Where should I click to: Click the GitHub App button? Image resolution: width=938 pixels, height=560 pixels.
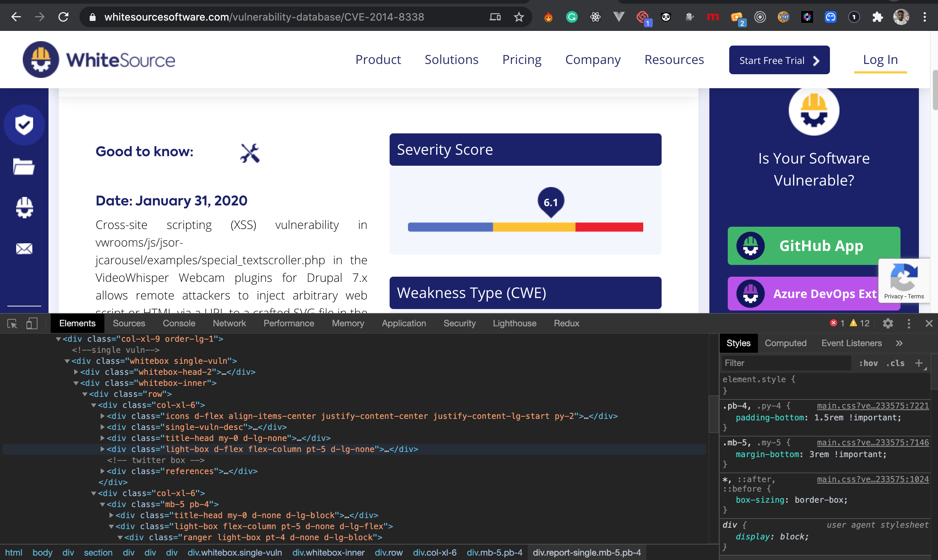coord(814,246)
